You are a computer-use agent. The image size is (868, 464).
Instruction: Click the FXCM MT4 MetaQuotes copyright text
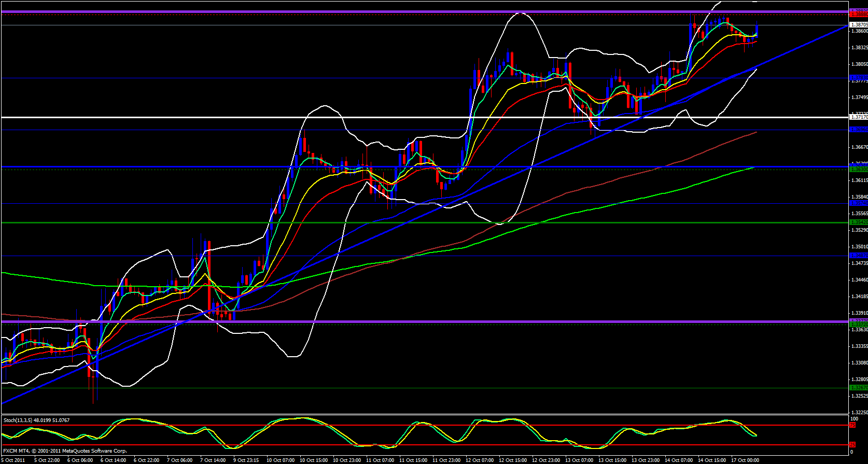(65, 451)
